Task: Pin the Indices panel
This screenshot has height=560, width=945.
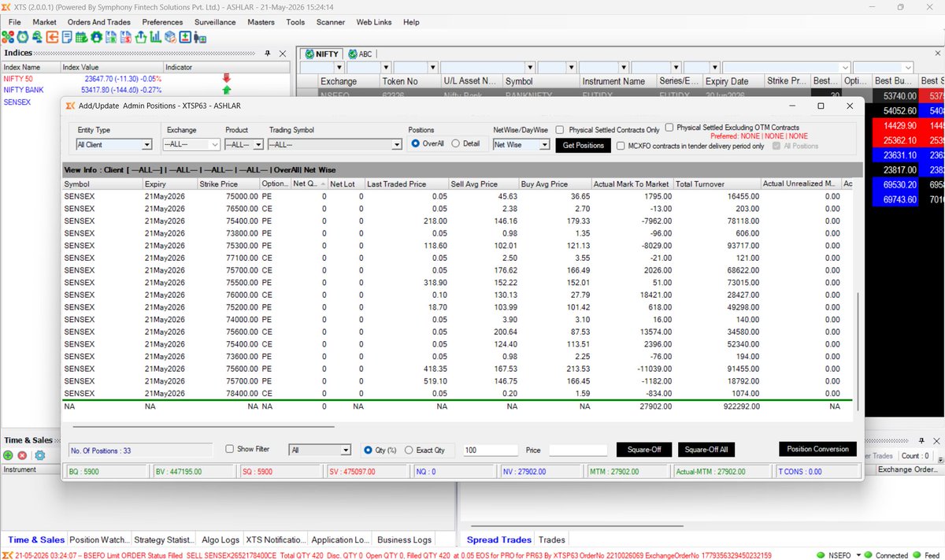Action: (x=268, y=53)
